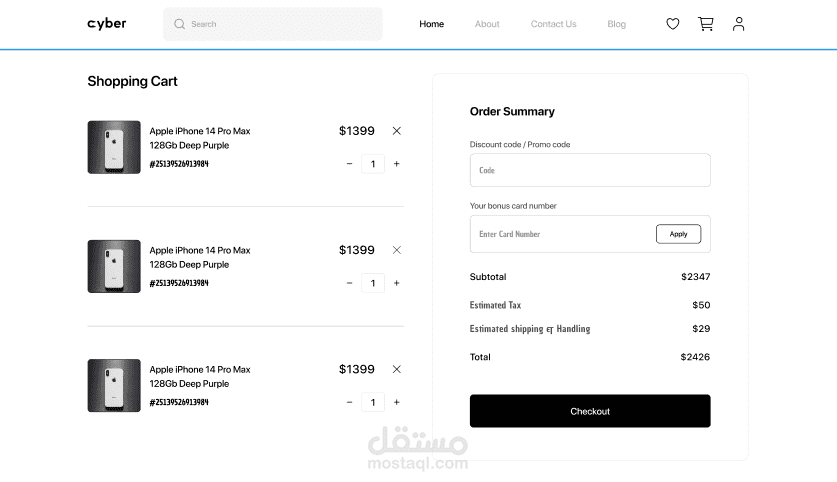Image resolution: width=837 pixels, height=482 pixels.
Task: Open the second cart item's iPhone thumbnail
Action: point(114,266)
